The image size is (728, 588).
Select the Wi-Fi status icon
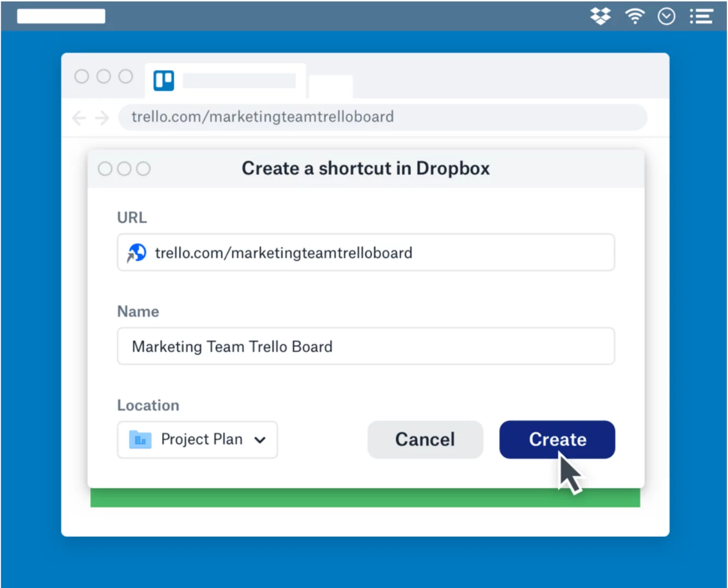pos(634,16)
